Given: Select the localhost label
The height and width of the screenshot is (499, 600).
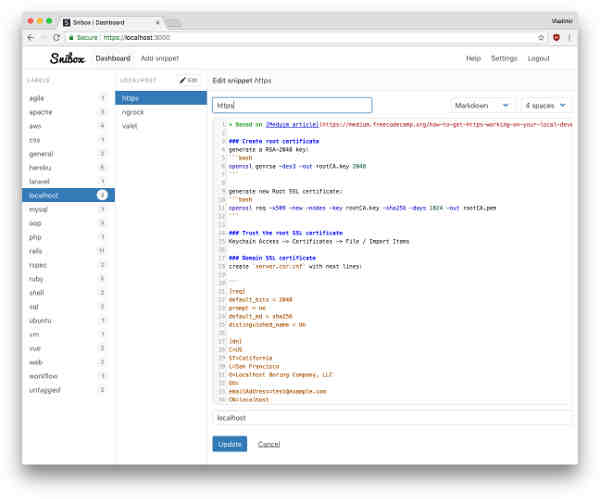Looking at the screenshot, I should coord(68,195).
